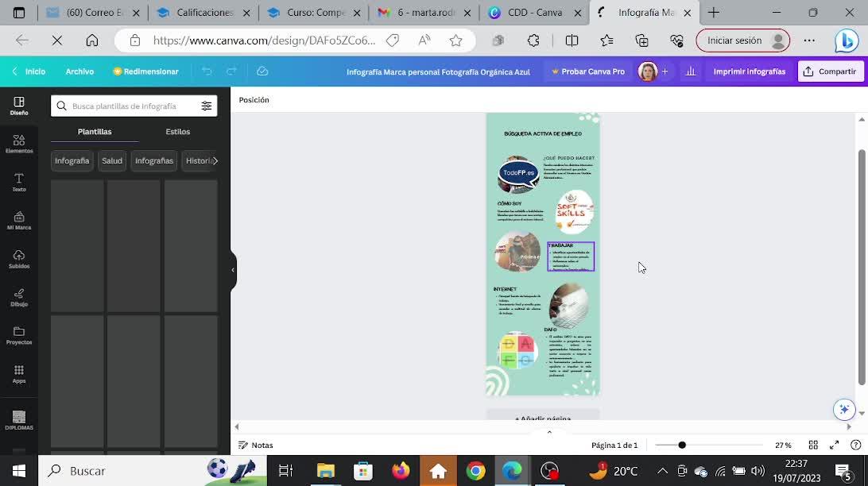Image resolution: width=868 pixels, height=486 pixels.
Task: Open the help question mark icon
Action: pyautogui.click(x=856, y=445)
